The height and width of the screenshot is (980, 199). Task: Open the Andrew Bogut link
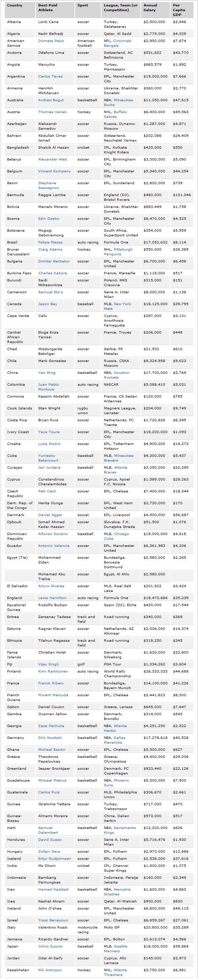pyautogui.click(x=51, y=100)
